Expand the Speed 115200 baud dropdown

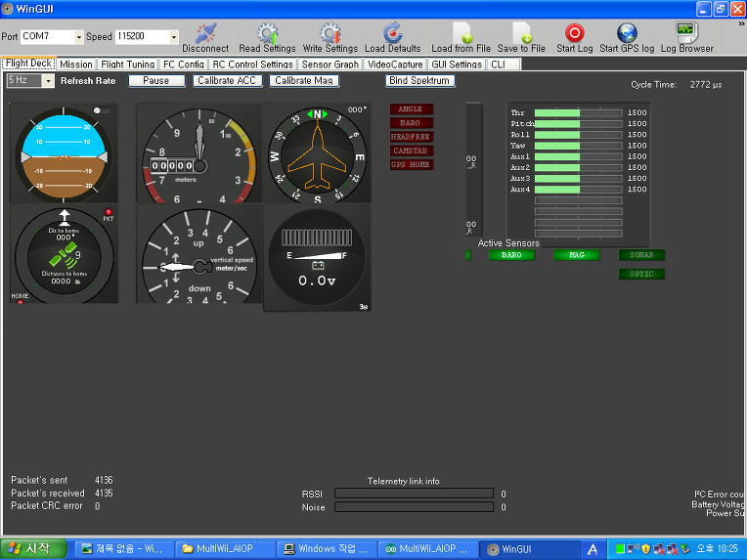tap(174, 37)
